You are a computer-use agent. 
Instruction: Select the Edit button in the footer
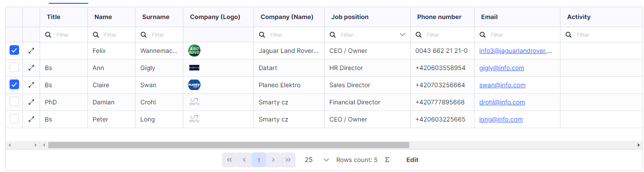coord(412,160)
